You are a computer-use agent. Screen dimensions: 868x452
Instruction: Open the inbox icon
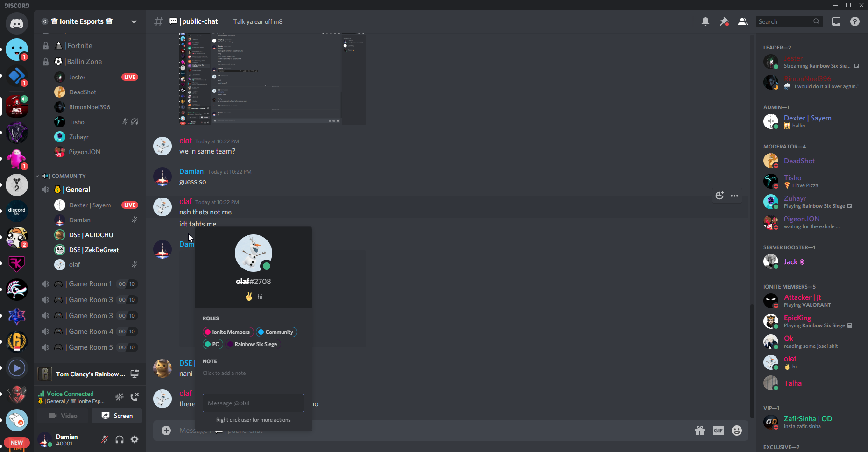click(x=836, y=21)
